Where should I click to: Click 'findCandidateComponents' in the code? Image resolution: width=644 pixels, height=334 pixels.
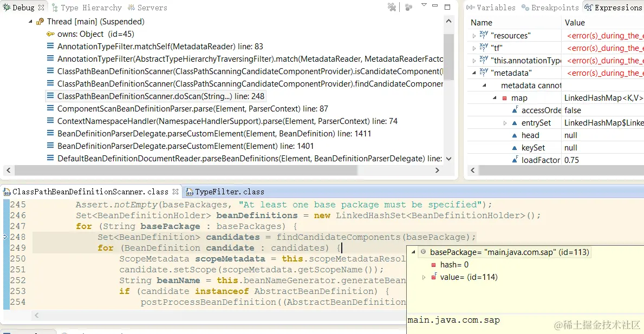click(x=339, y=237)
